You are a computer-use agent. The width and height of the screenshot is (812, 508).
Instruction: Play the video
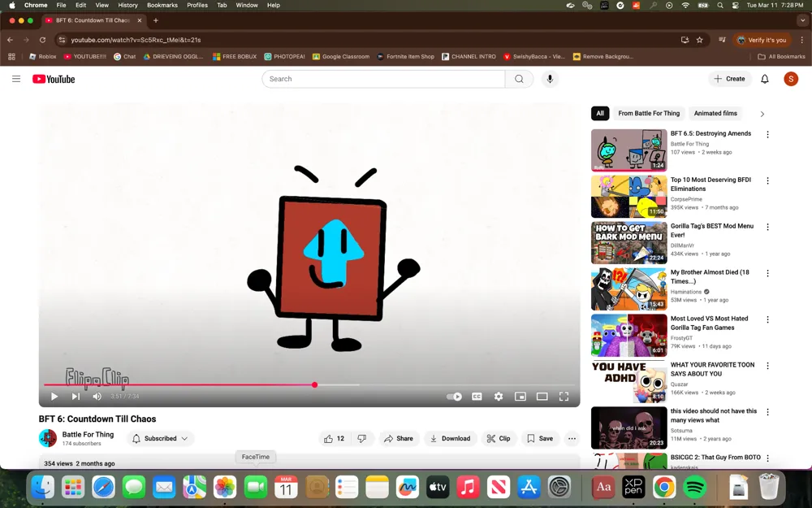[x=54, y=397]
